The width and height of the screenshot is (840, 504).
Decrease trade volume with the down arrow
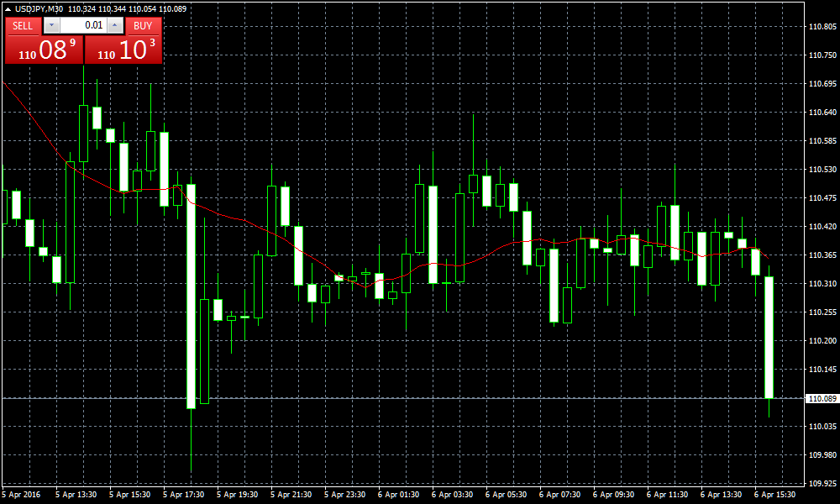click(x=51, y=26)
